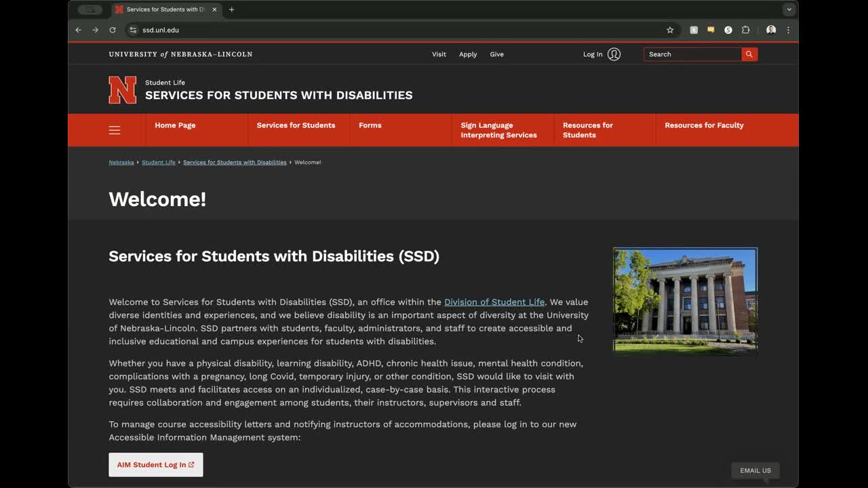Go to the Home Page menu item
Screen dimensions: 868x488
(175, 125)
